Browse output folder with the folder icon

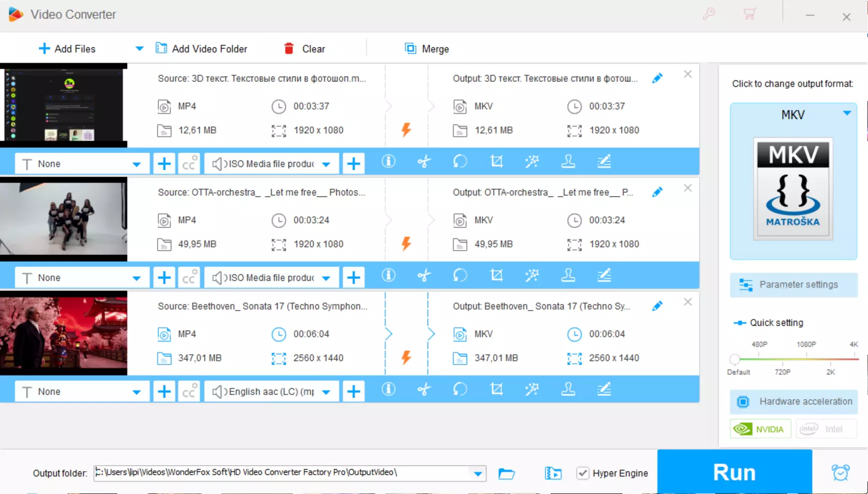507,474
